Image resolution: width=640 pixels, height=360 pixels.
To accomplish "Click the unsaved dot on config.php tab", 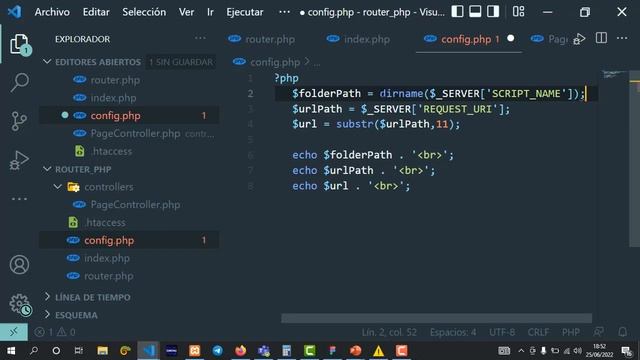I will pos(511,38).
